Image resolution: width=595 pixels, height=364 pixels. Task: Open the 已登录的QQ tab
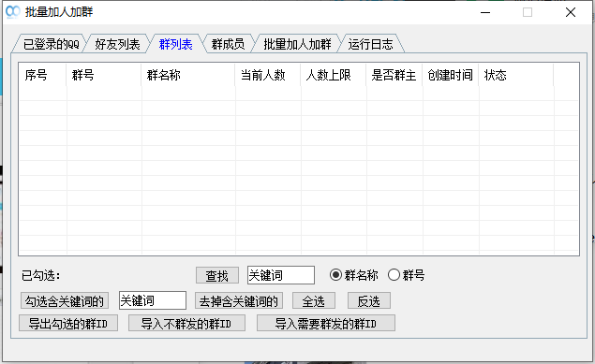pyautogui.click(x=52, y=44)
